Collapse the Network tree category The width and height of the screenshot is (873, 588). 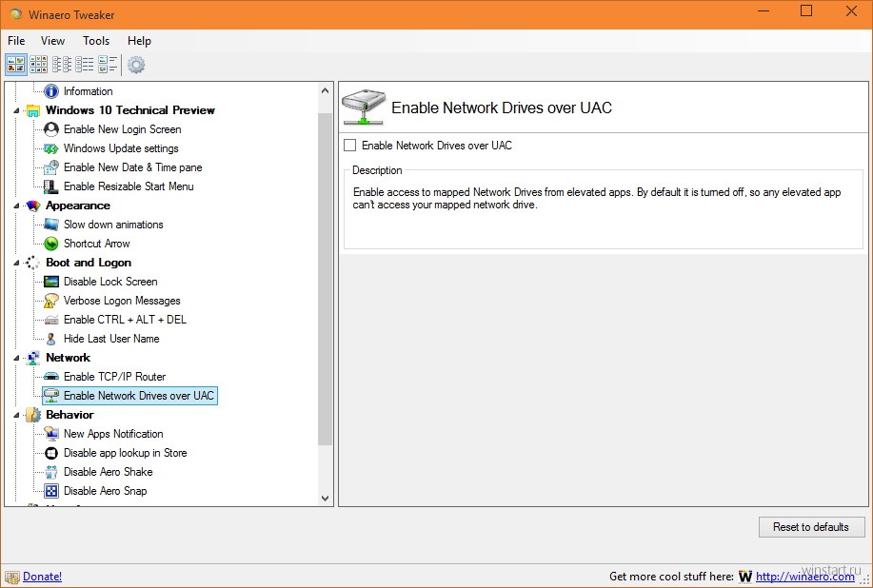[17, 358]
